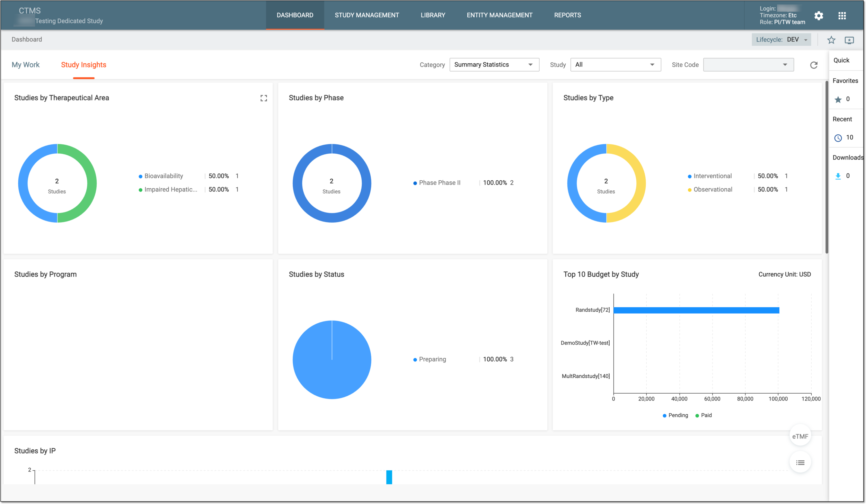Click the Currency Unit: USD label

[x=784, y=274]
